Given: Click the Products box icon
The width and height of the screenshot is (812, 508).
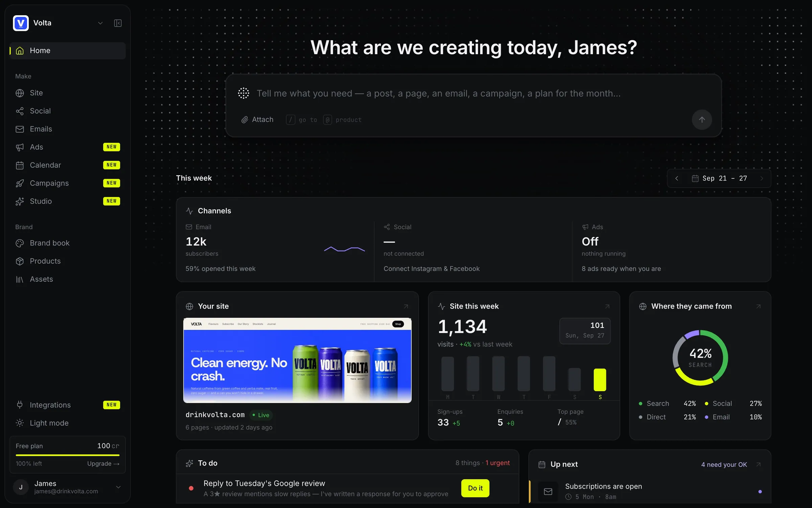Looking at the screenshot, I should click(20, 261).
